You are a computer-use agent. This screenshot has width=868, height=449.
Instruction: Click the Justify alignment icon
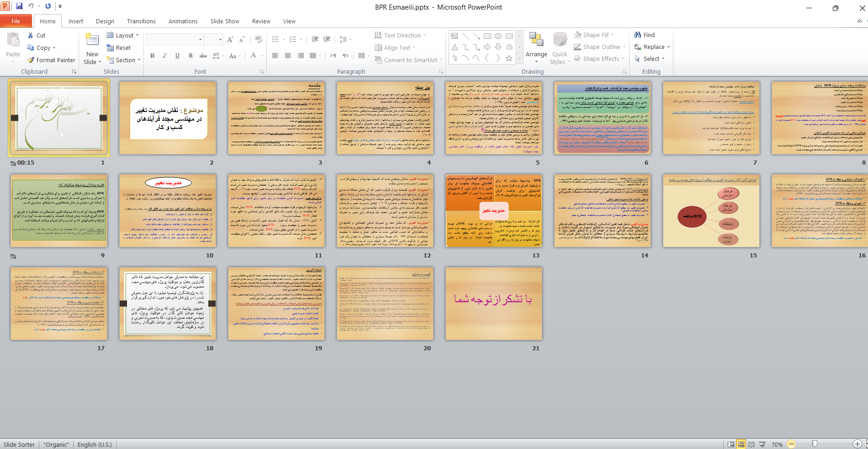click(313, 56)
